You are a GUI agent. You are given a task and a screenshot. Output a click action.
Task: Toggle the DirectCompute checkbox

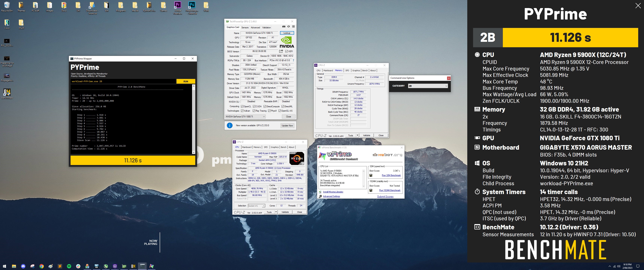265,106
